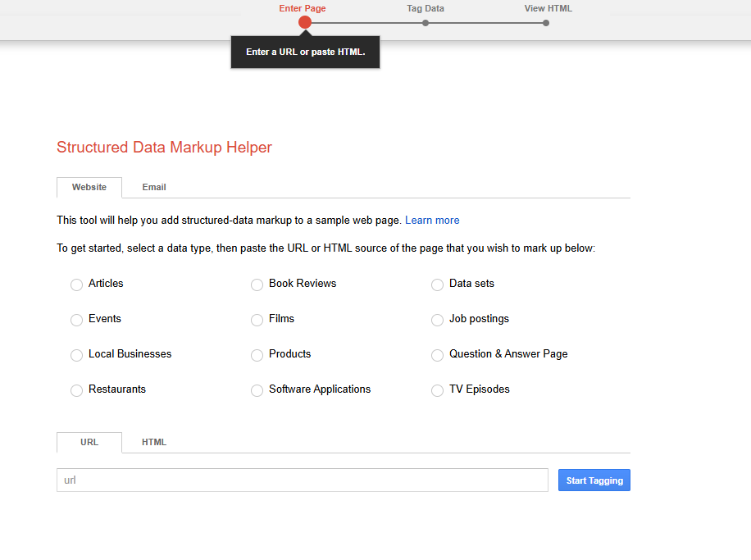Select the Data sets radio button

(437, 285)
